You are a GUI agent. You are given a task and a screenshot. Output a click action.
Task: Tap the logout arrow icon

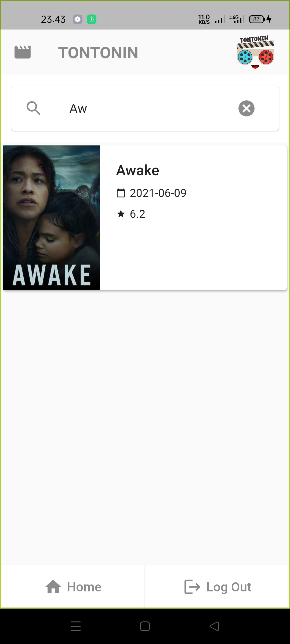[x=192, y=587]
